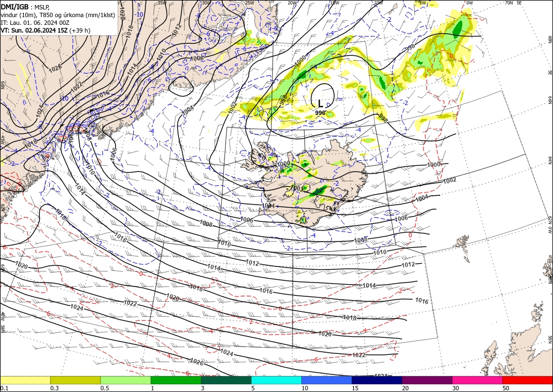Select the green 1–3 mm legend swatch
The height and width of the screenshot is (392, 553).
tap(176, 380)
